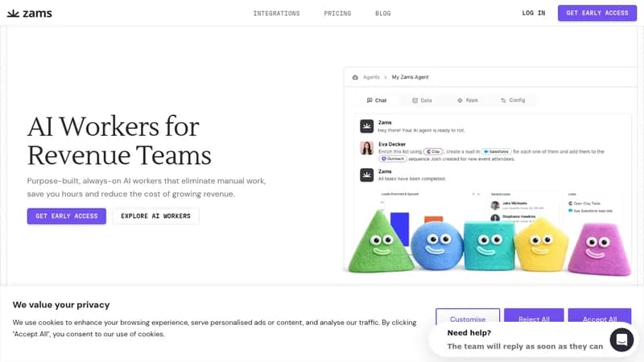Click the Log In link
This screenshot has height=362, width=644.
(x=534, y=13)
